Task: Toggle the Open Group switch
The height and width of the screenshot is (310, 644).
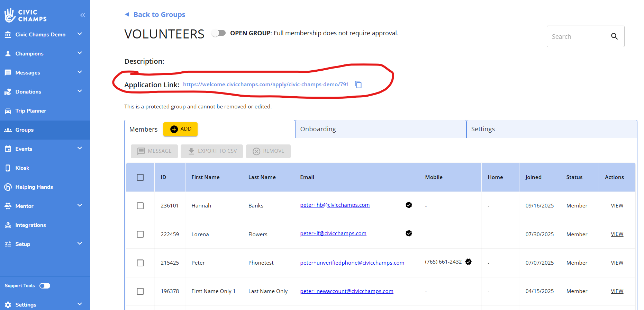Action: pos(219,33)
